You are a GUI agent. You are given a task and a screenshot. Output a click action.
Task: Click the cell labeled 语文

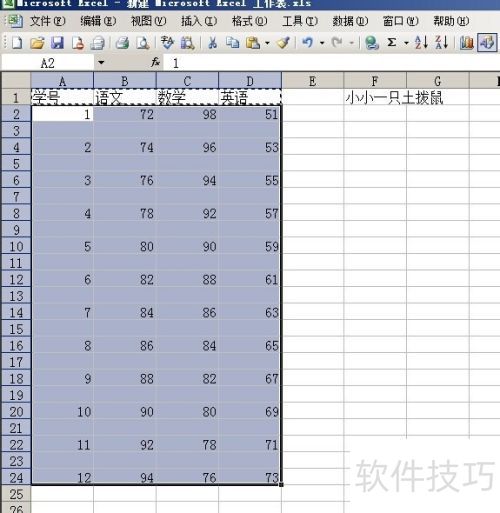click(x=125, y=97)
